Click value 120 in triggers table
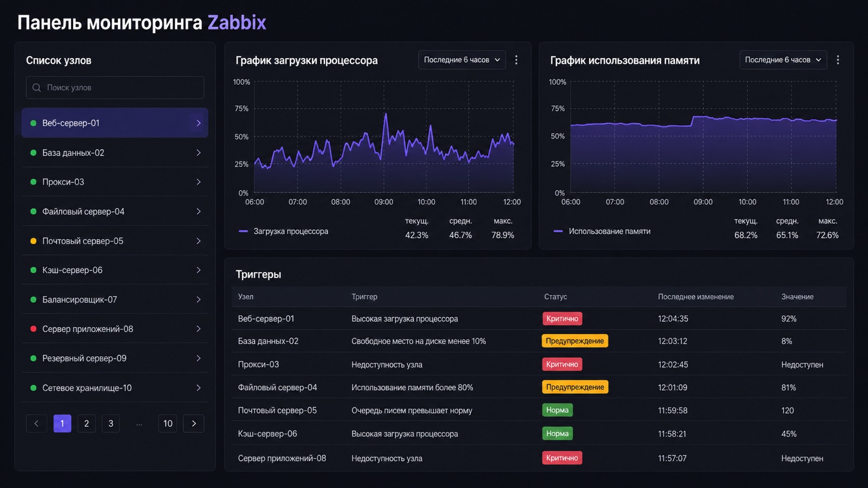The height and width of the screenshot is (488, 868). (787, 410)
